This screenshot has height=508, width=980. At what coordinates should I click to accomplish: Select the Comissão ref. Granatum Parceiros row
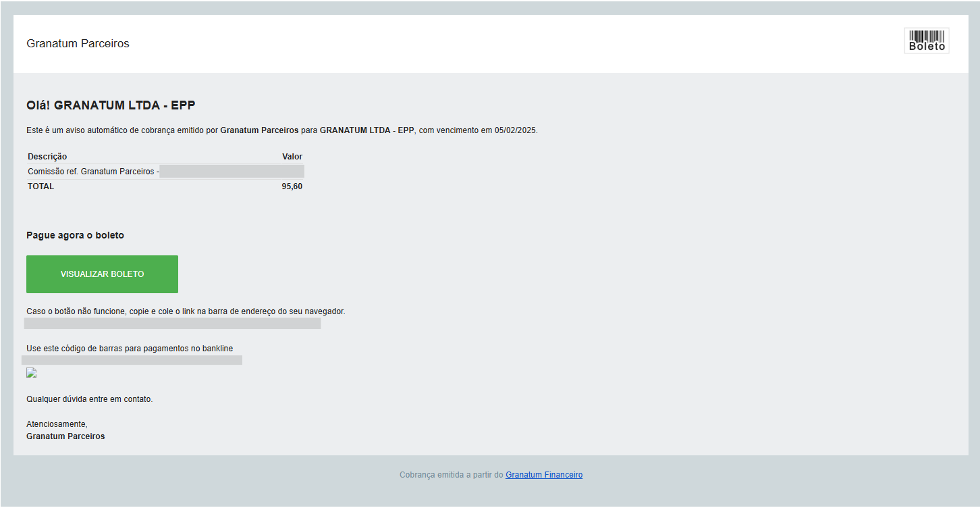coord(165,172)
